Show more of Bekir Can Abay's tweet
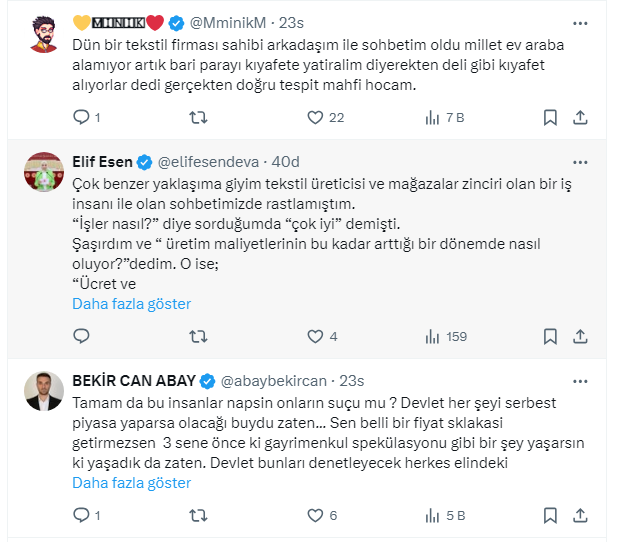The width and height of the screenshot is (636, 542). click(131, 483)
